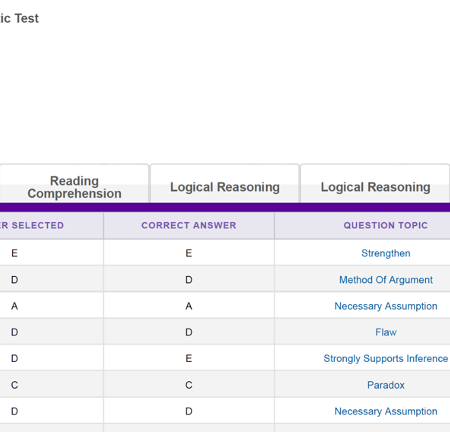View the Paradox question topic
This screenshot has height=432, width=450.
pyautogui.click(x=386, y=385)
